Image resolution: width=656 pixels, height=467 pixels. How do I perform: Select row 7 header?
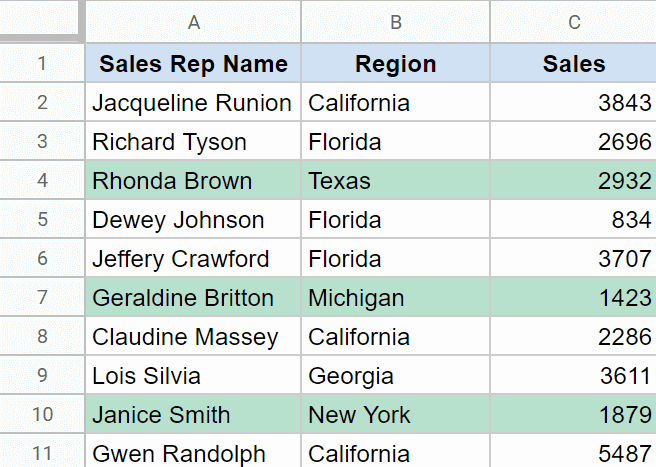(x=41, y=298)
